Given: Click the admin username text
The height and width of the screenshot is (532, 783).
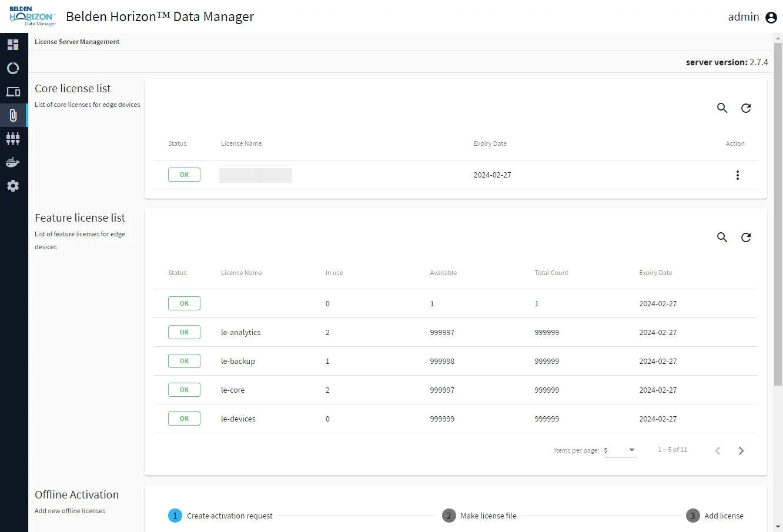Looking at the screenshot, I should click(x=744, y=17).
